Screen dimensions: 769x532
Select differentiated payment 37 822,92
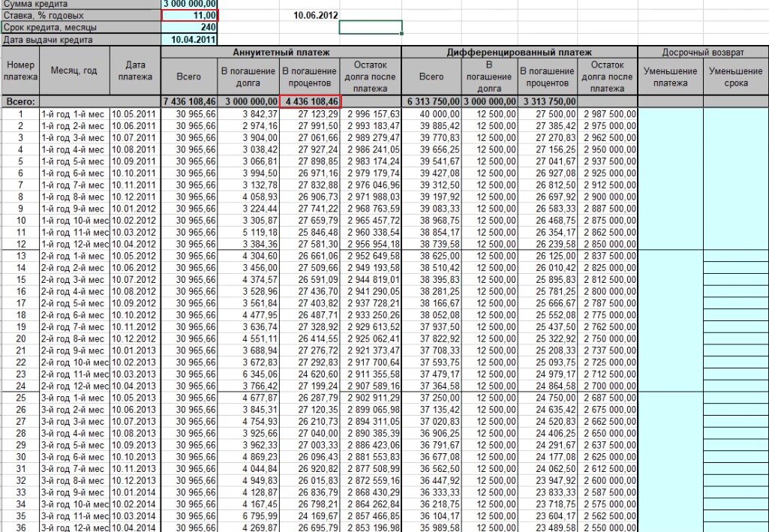click(431, 339)
